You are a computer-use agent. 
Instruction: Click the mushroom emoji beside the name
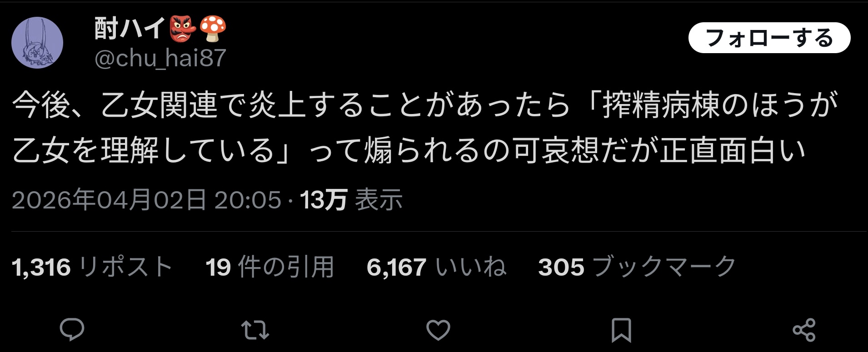tap(213, 29)
